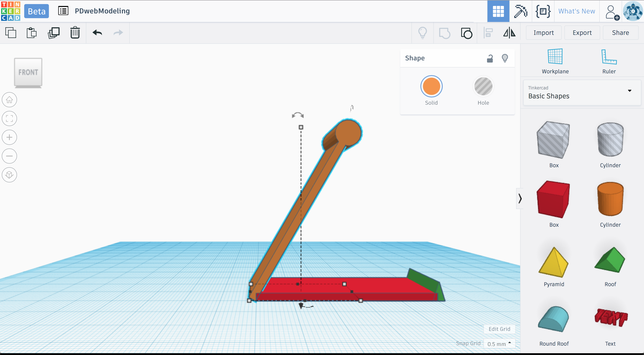The image size is (644, 355).
Task: Select the orange Solid color swatch
Action: pyautogui.click(x=431, y=87)
